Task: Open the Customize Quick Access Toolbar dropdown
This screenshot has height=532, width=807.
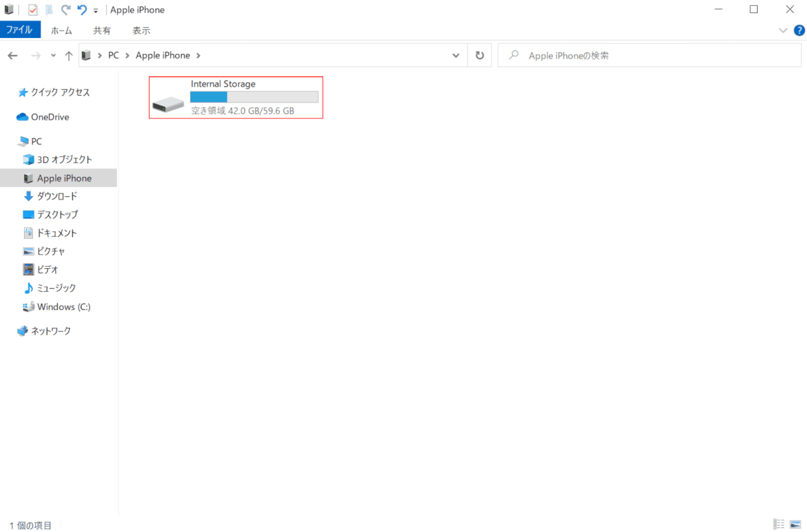Action: click(96, 11)
